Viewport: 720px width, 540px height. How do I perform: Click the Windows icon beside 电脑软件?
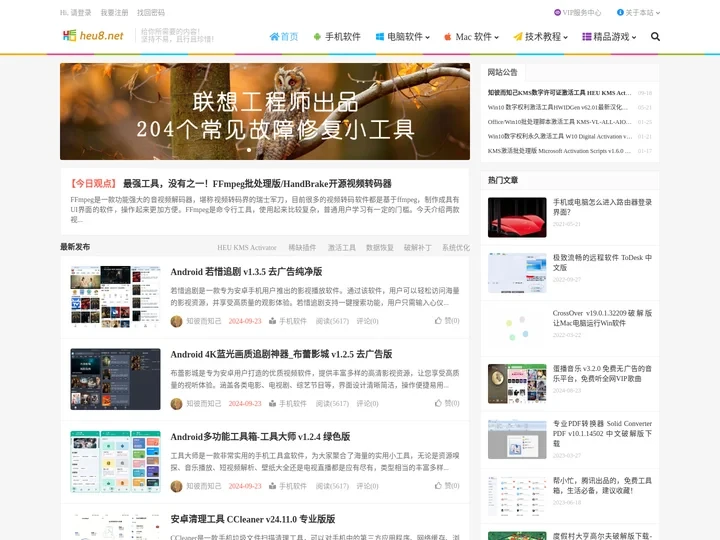click(x=380, y=37)
